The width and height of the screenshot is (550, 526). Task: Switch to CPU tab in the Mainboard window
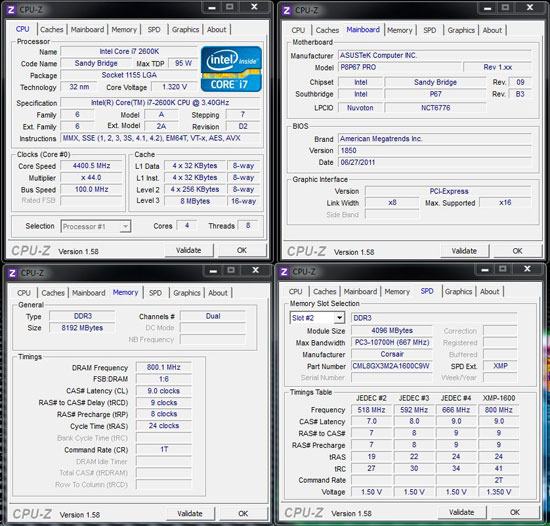point(298,30)
